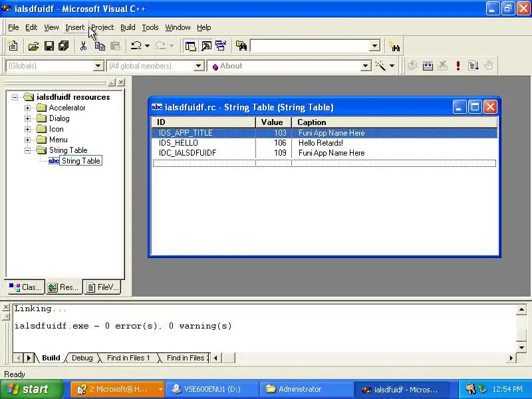This screenshot has height=399, width=532.
Task: Close the workspace docking pane
Action: click(x=121, y=82)
